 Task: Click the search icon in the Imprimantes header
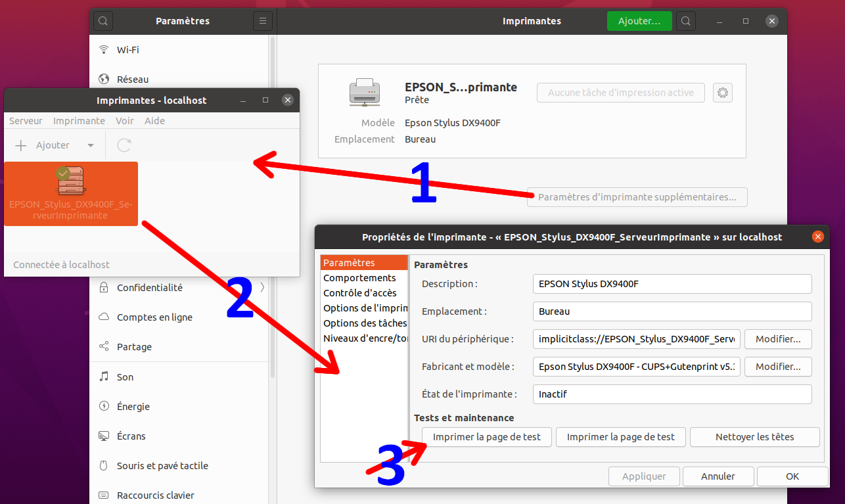[x=686, y=21]
